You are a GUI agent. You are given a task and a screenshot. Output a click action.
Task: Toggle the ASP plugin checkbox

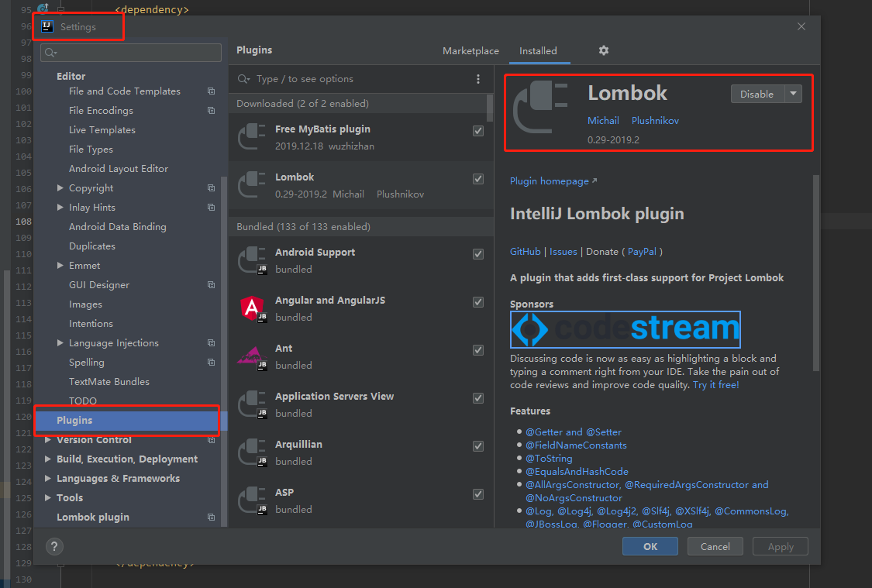[478, 494]
